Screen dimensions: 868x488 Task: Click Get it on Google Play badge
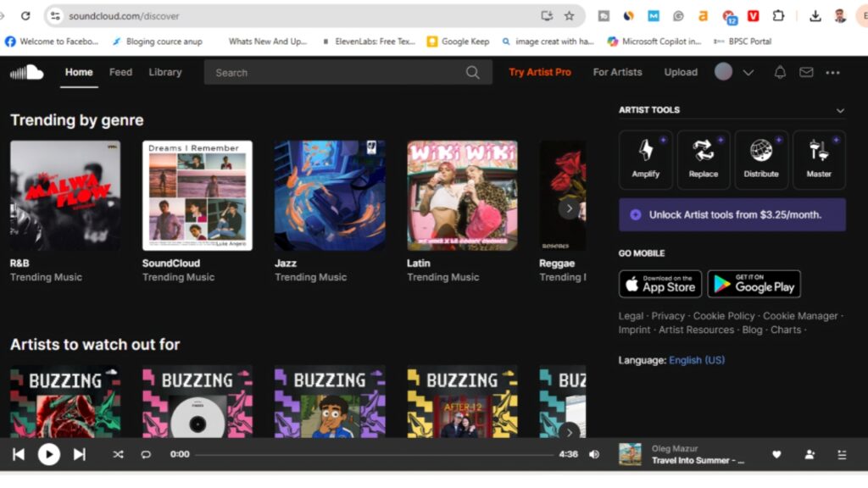754,284
